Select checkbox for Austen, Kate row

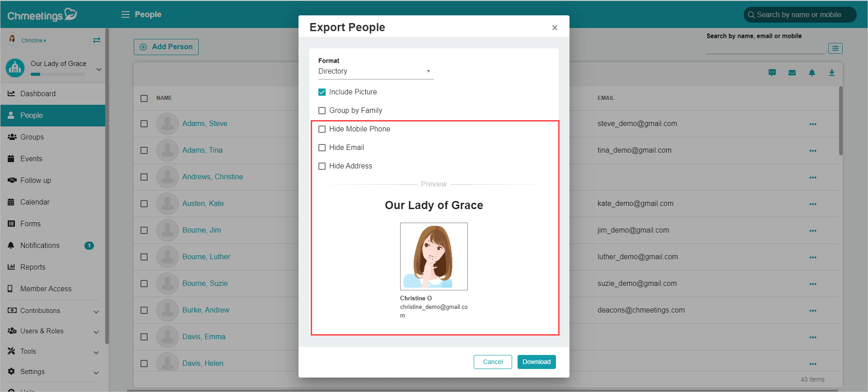[144, 204]
